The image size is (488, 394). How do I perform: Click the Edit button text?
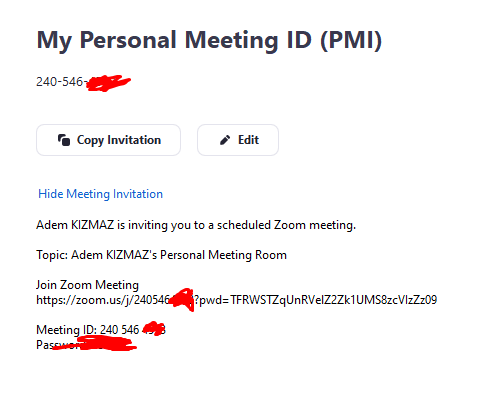click(248, 140)
